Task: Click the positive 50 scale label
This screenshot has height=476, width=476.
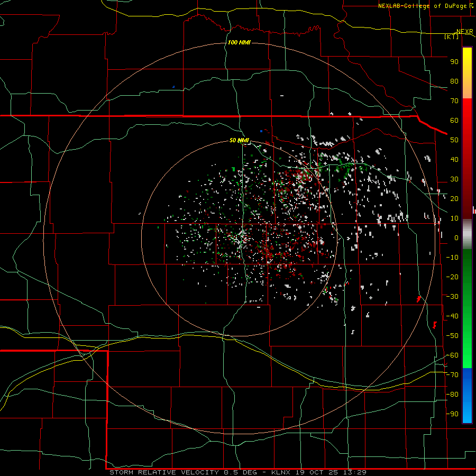Action: point(454,140)
